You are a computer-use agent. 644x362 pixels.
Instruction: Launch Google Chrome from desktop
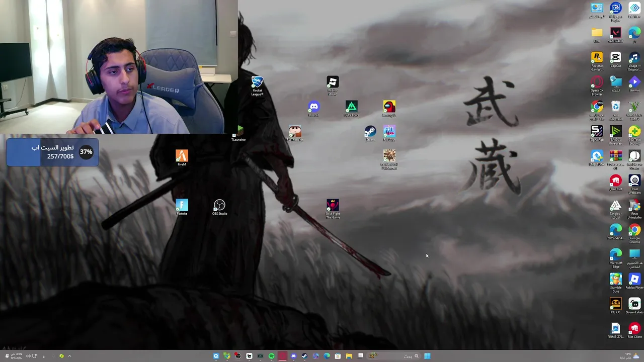pyautogui.click(x=634, y=234)
